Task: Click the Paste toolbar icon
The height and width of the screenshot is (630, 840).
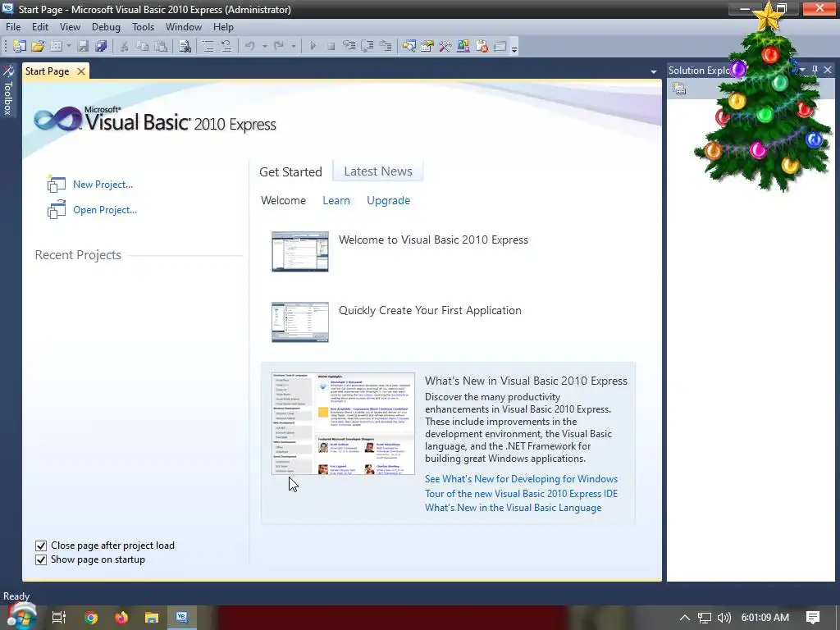Action: pos(160,47)
